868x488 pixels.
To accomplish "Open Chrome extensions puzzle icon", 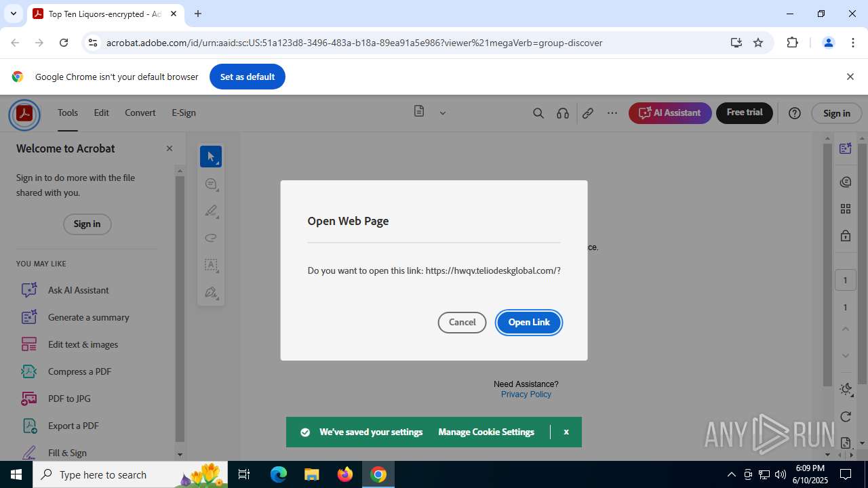I will click(x=792, y=43).
